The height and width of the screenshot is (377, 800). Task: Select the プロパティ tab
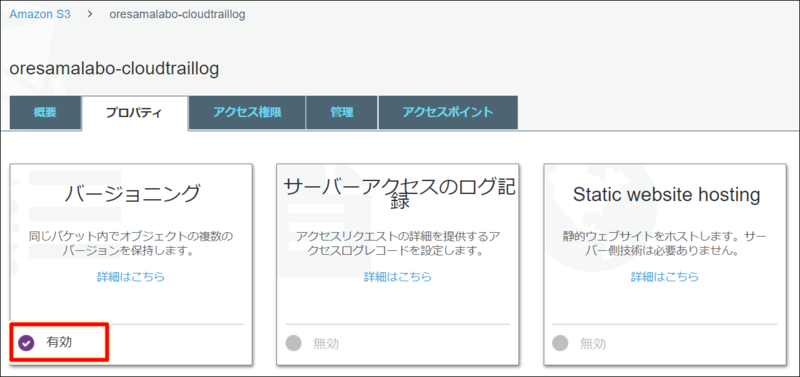tap(134, 112)
